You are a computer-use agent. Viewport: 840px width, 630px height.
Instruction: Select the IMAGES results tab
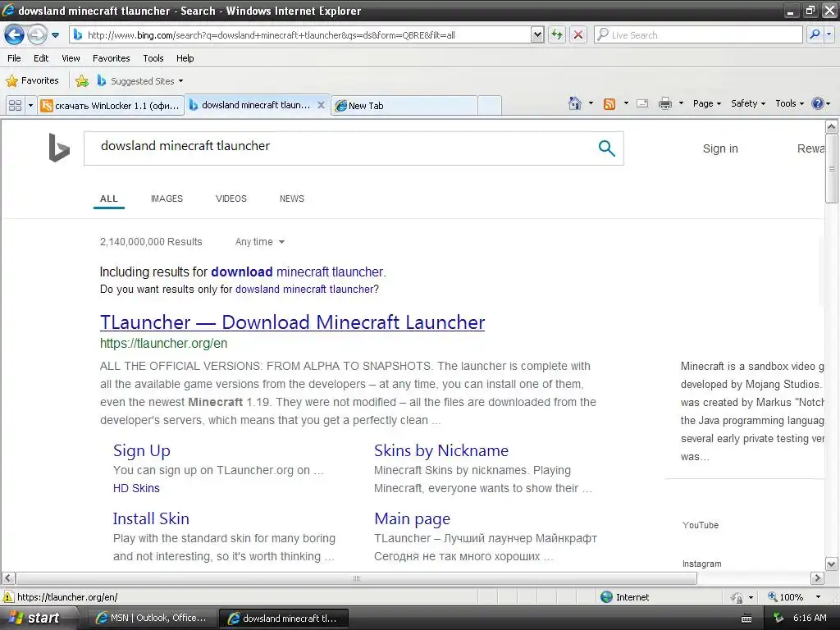pyautogui.click(x=167, y=199)
